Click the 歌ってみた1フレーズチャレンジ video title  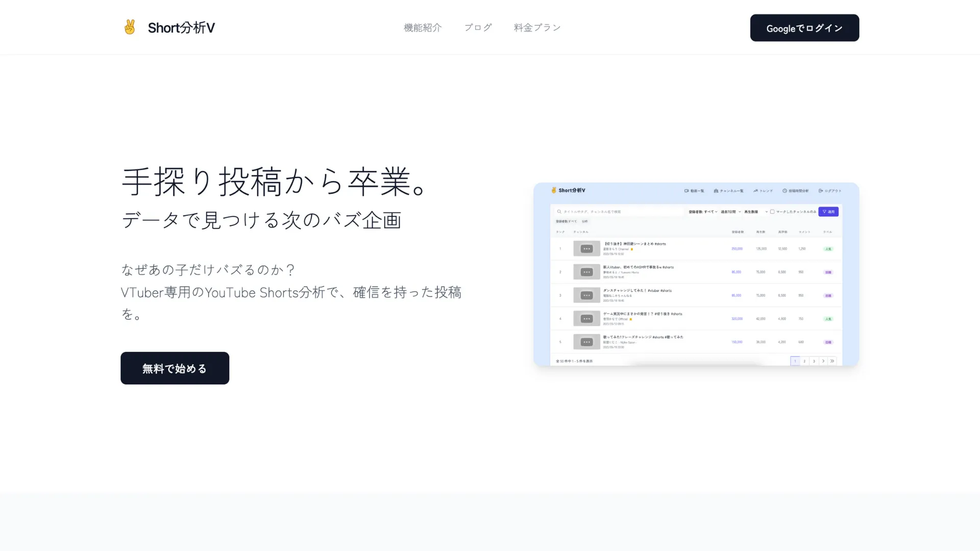(643, 337)
